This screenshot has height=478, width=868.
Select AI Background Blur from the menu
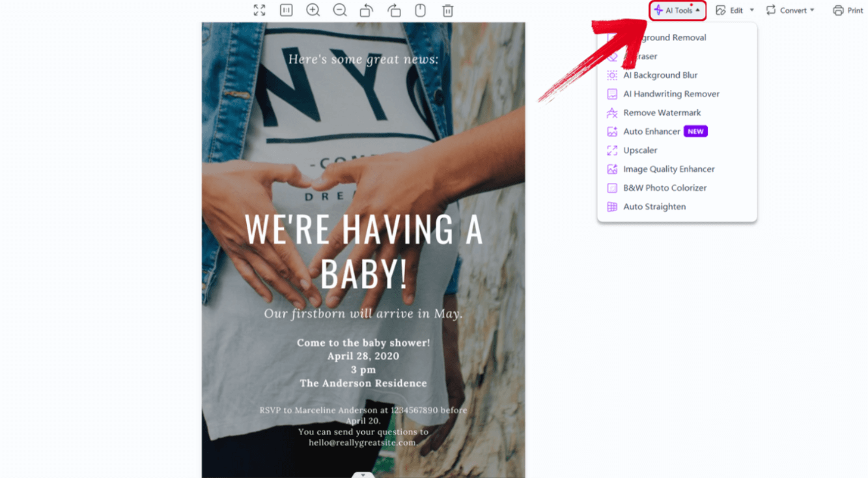pos(660,75)
